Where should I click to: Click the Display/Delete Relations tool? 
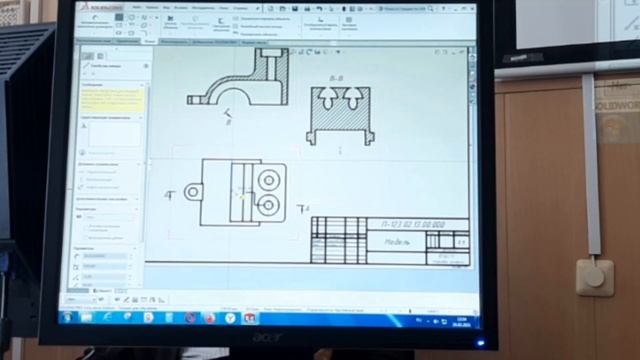click(320, 24)
